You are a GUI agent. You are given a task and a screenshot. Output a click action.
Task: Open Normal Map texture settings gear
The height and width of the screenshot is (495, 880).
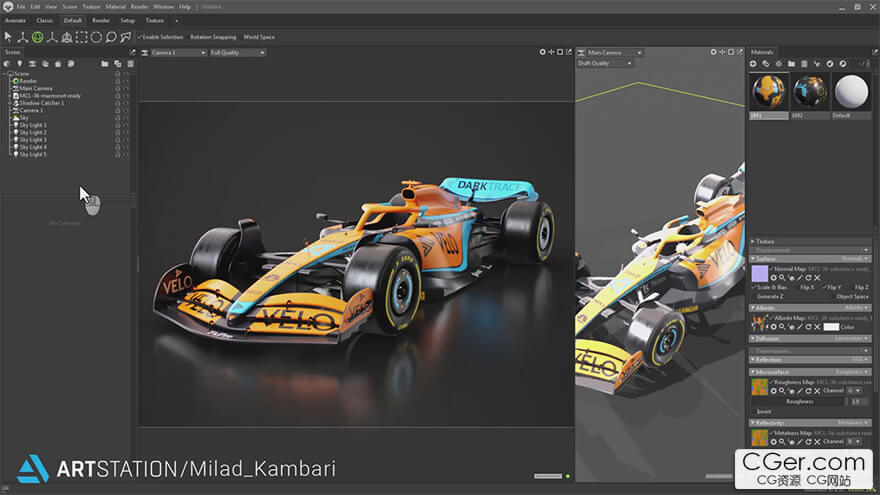coord(773,278)
